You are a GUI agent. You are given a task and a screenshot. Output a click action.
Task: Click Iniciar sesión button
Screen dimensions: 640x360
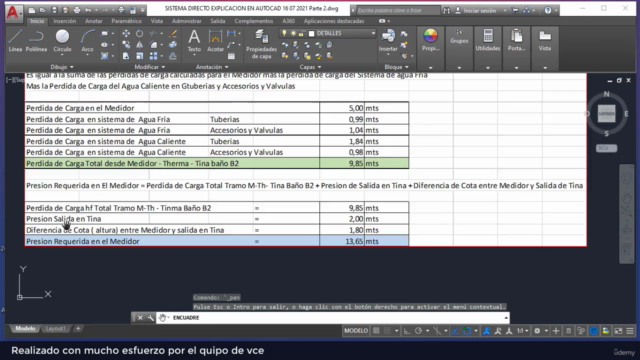(x=476, y=11)
